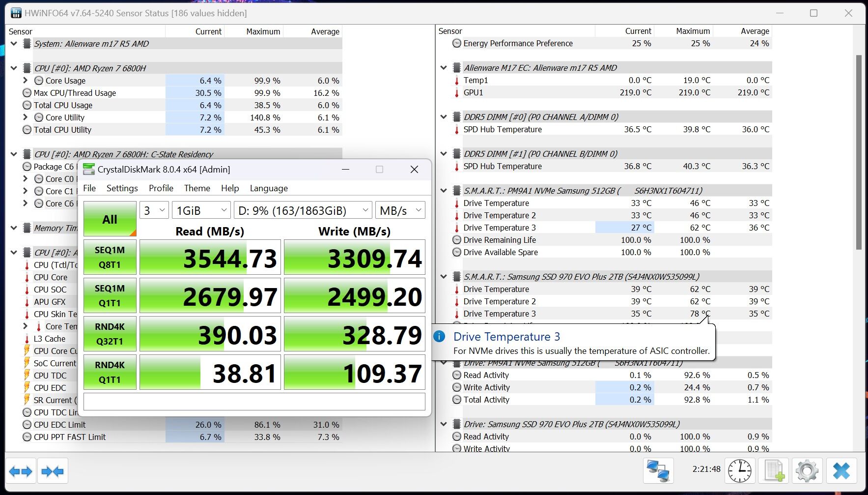Image resolution: width=868 pixels, height=495 pixels.
Task: Open the remote network monitors icon
Action: (x=658, y=471)
